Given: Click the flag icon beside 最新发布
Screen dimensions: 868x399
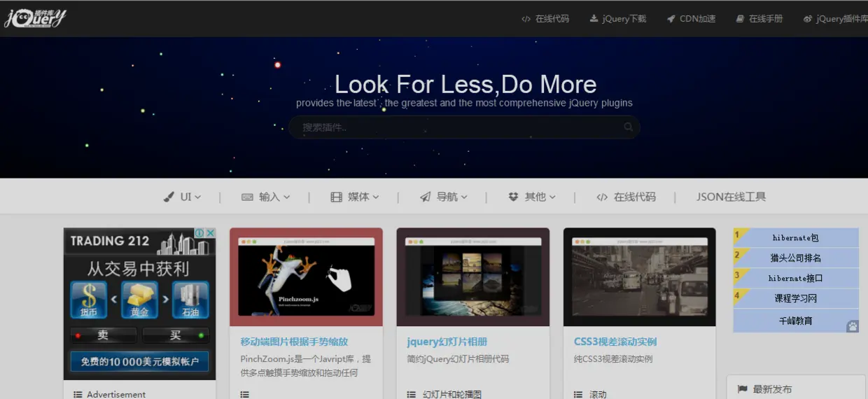Looking at the screenshot, I should tap(742, 389).
